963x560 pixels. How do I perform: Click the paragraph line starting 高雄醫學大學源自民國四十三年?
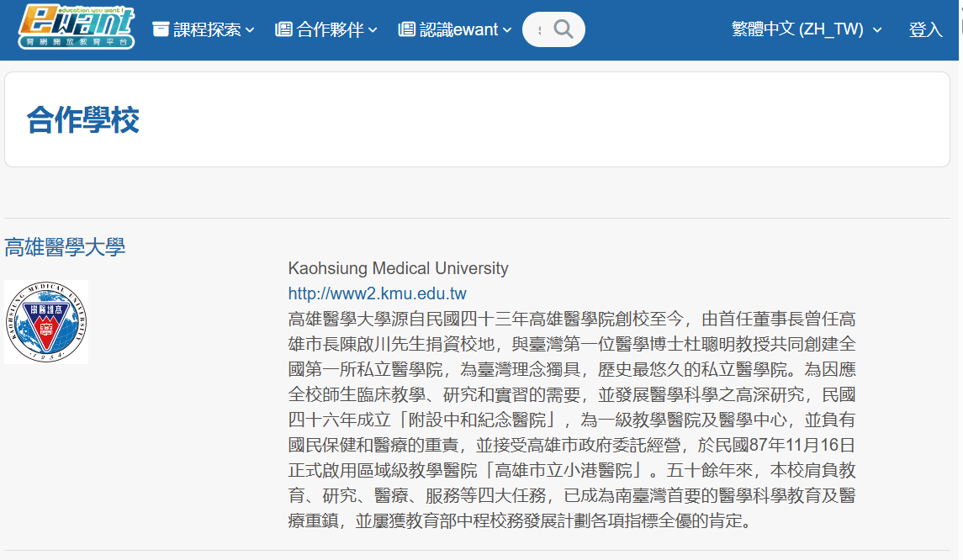click(572, 319)
